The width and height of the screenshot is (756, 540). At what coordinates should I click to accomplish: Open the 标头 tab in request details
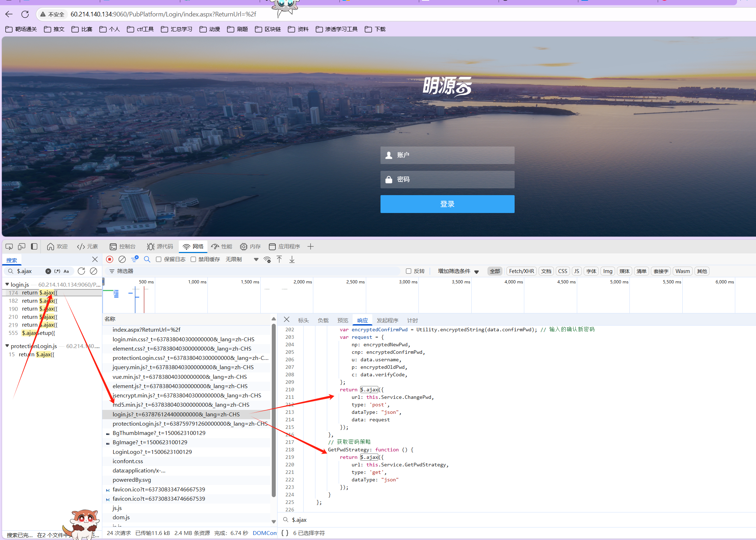[x=303, y=320]
